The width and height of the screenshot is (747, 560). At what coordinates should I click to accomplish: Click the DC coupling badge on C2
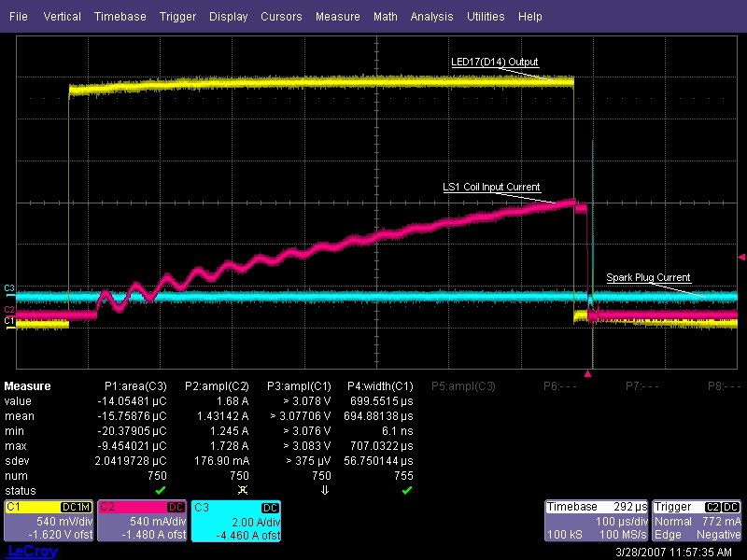point(176,508)
